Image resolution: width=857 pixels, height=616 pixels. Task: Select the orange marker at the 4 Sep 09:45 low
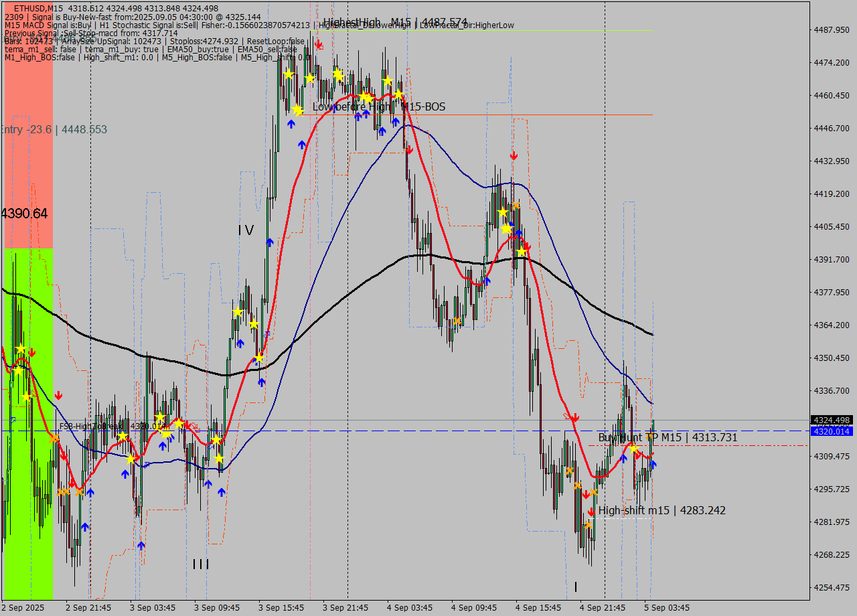point(457,322)
